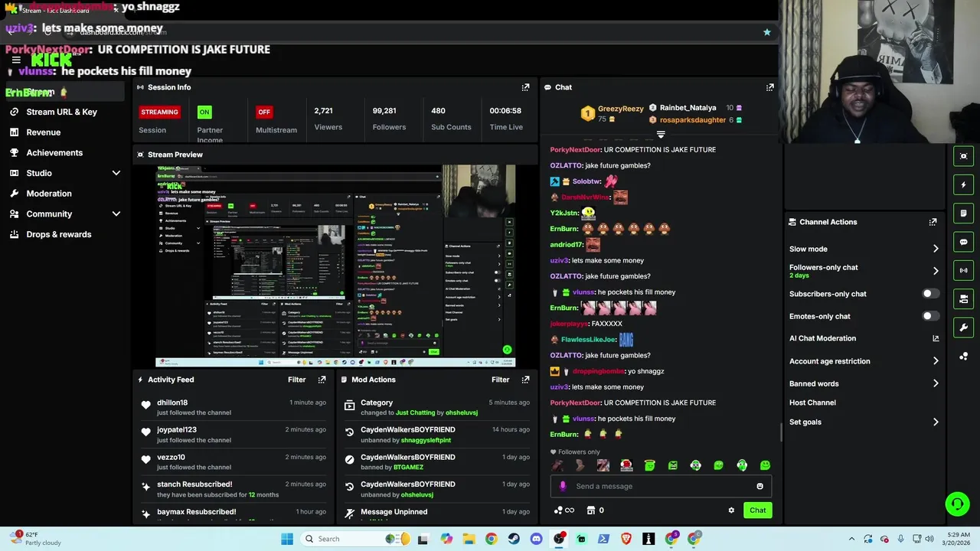Open Stream URL & Key page

coord(61,112)
